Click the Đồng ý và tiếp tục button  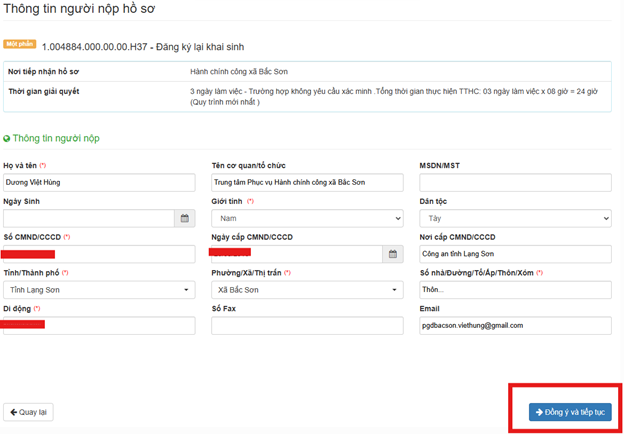click(x=570, y=412)
